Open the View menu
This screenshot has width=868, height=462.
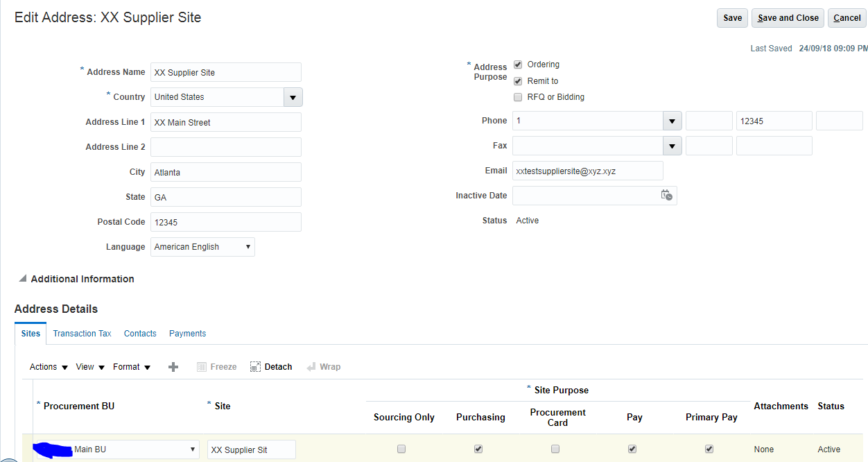(85, 366)
